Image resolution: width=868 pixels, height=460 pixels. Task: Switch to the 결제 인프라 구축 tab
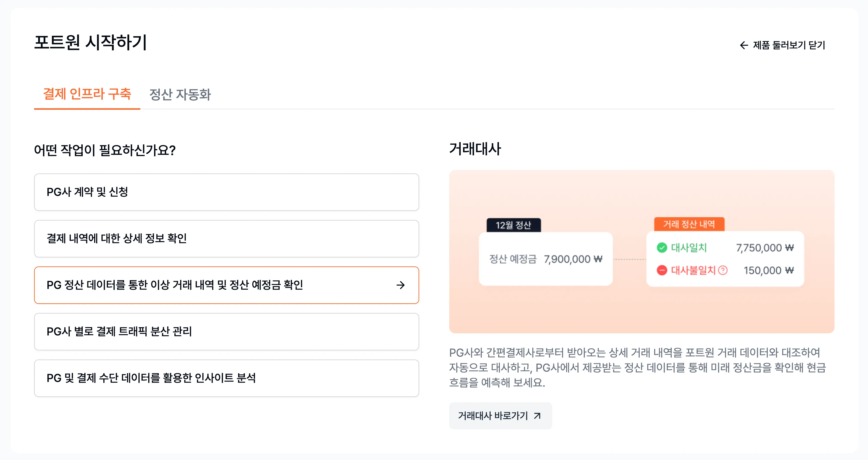click(87, 94)
